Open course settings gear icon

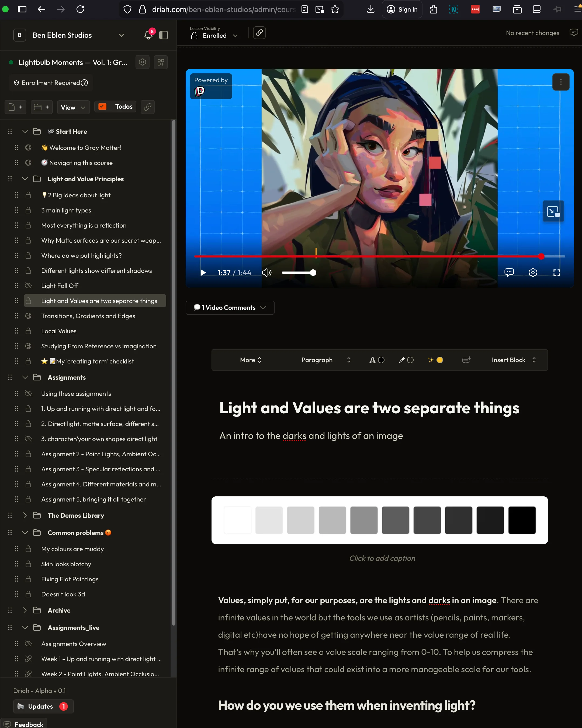142,62
